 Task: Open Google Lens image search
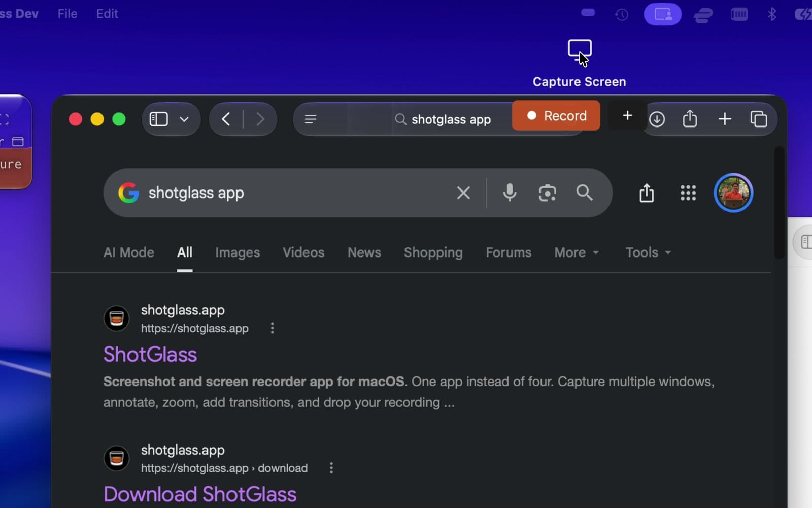[547, 193]
